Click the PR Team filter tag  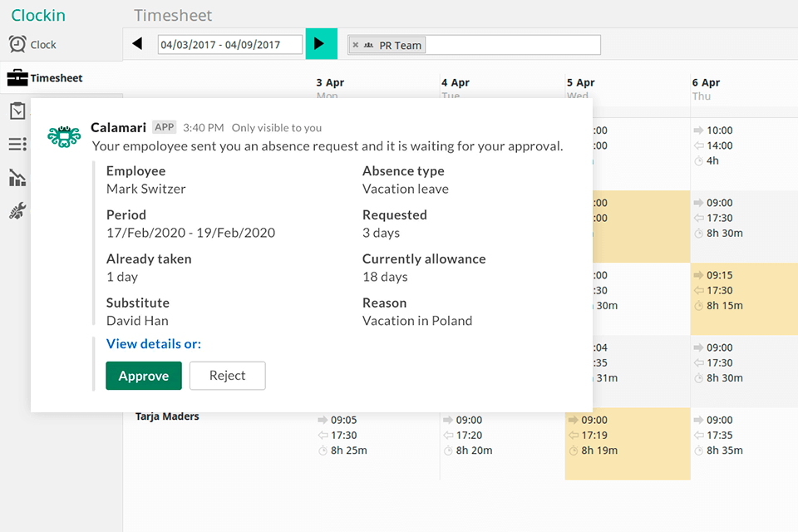[x=387, y=45]
